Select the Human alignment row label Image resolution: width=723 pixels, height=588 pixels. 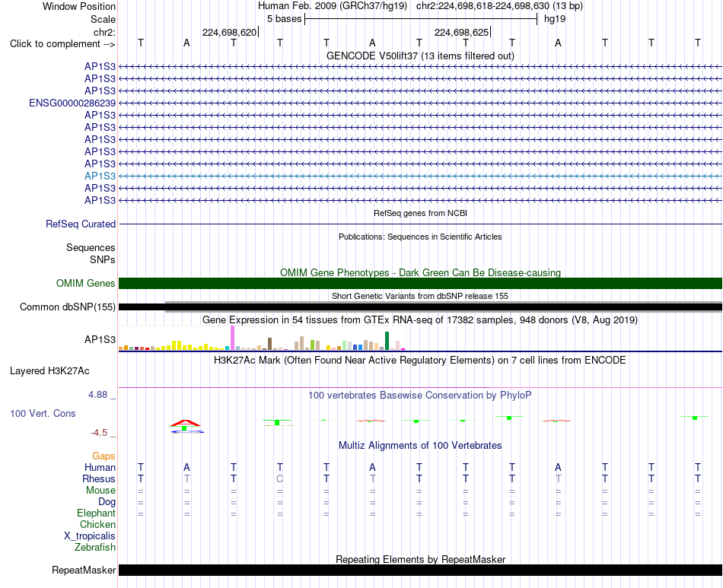[x=100, y=467]
